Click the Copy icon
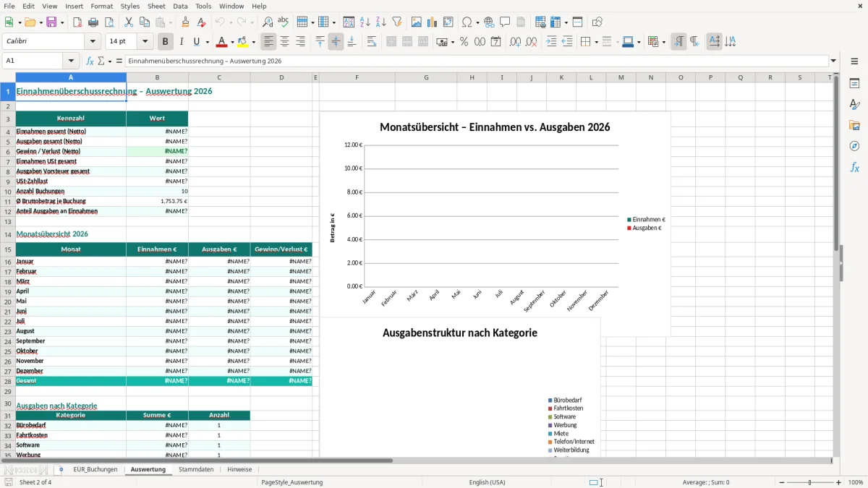 pos(145,22)
